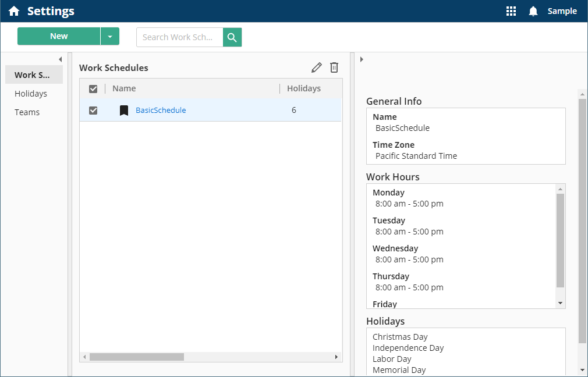Click the magnifier search button
Screen dimensions: 588x377
tap(232, 37)
